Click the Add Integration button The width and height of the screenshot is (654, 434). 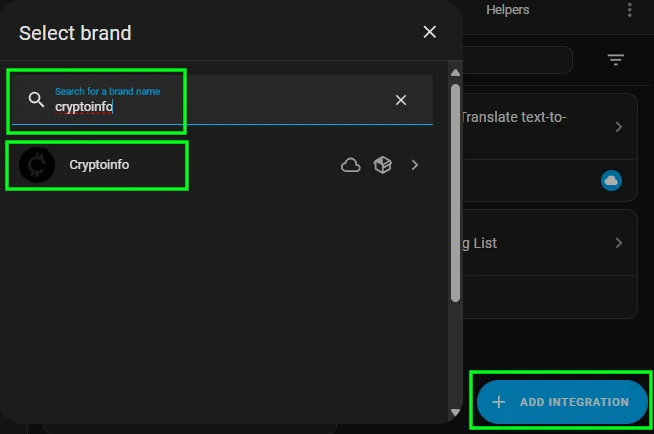coord(562,402)
